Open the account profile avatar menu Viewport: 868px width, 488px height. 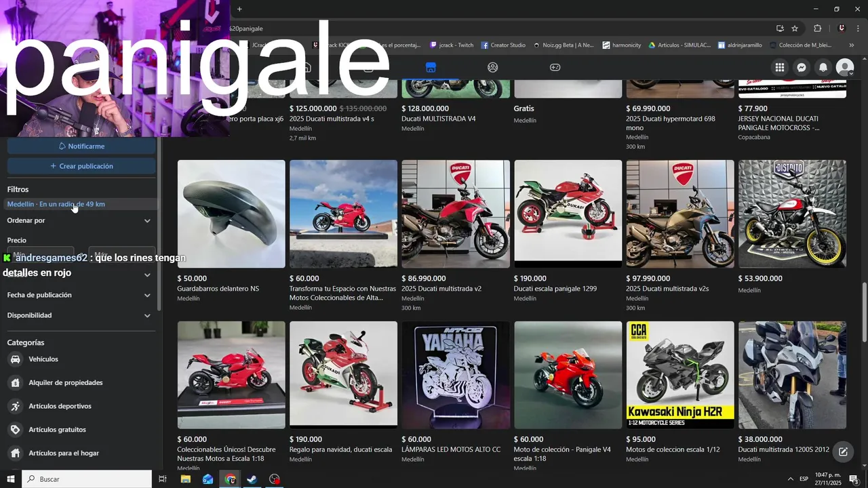click(845, 67)
